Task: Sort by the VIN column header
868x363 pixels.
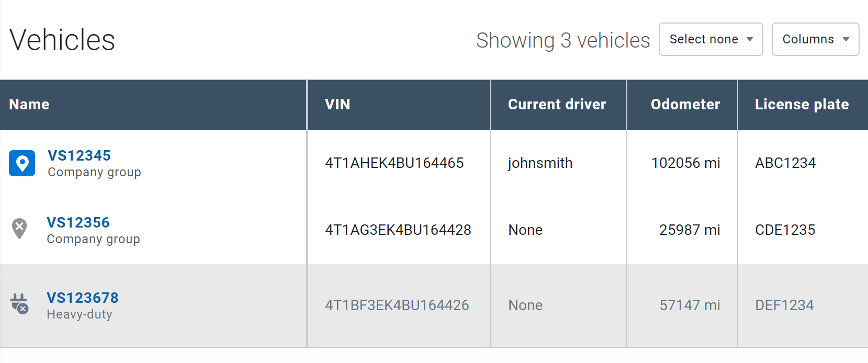Action: (x=337, y=105)
